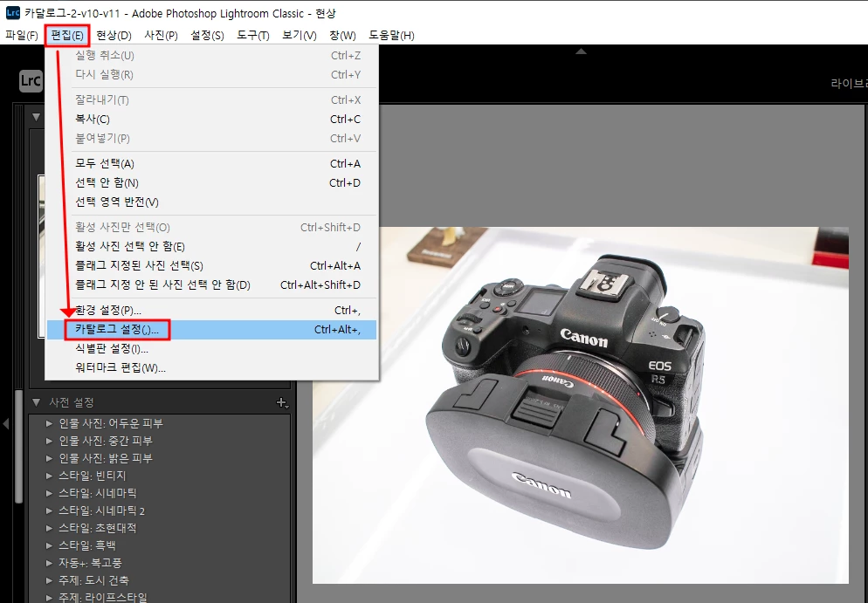Open the 사진(P) menu

click(161, 36)
